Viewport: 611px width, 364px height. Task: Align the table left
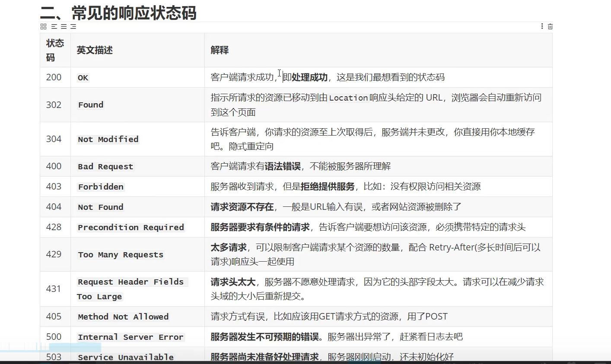click(x=54, y=26)
